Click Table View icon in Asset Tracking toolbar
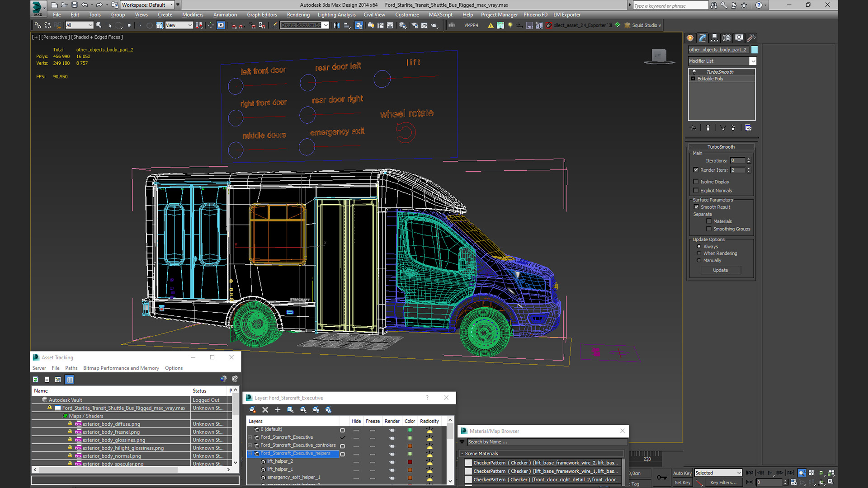The height and width of the screenshot is (488, 868). point(70,380)
